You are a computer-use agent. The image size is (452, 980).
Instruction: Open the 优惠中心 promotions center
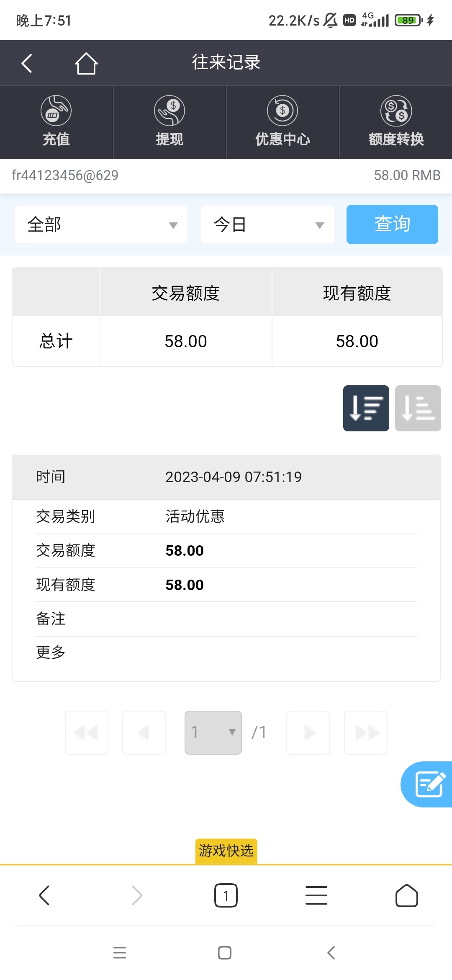click(x=282, y=121)
